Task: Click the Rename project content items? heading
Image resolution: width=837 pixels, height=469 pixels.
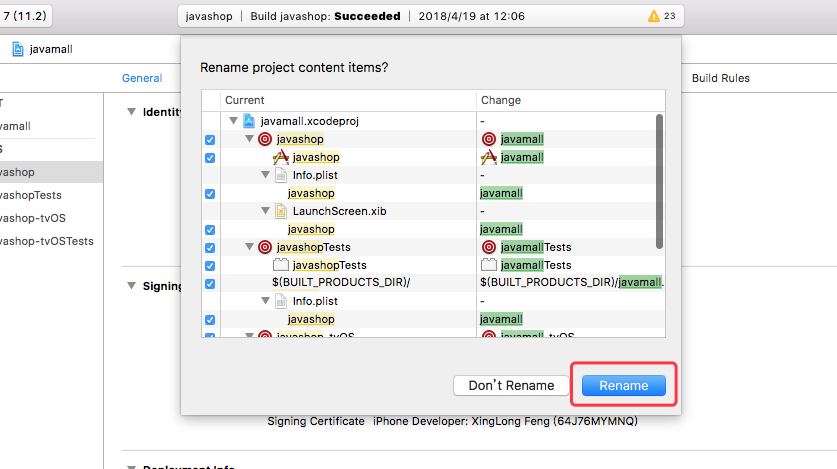Action: (x=294, y=68)
